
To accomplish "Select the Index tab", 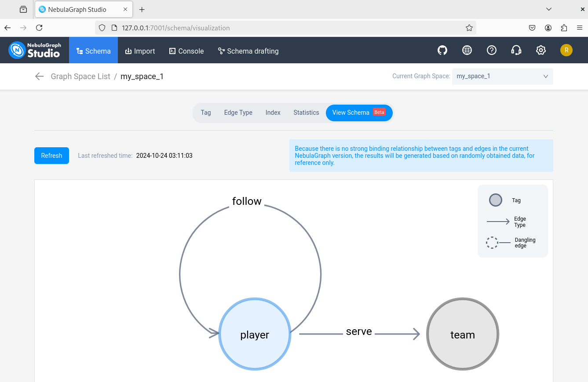I will click(273, 113).
